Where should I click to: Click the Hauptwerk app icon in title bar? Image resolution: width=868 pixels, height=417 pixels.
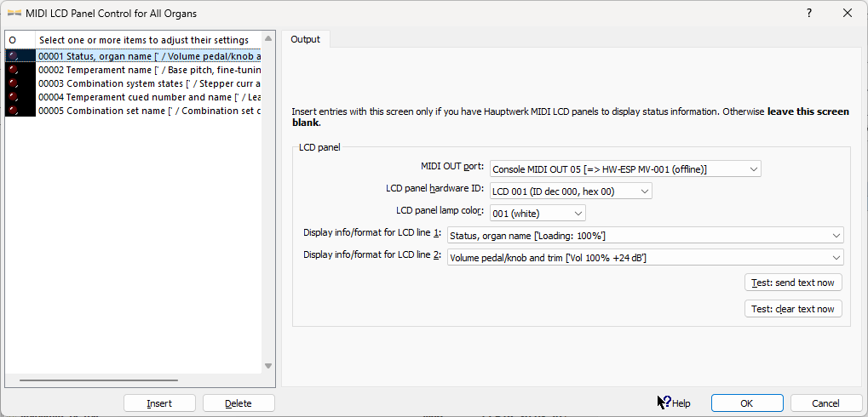pos(14,13)
